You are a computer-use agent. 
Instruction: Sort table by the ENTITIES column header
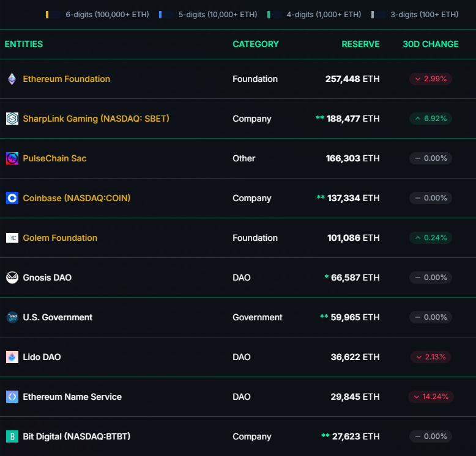click(x=24, y=44)
